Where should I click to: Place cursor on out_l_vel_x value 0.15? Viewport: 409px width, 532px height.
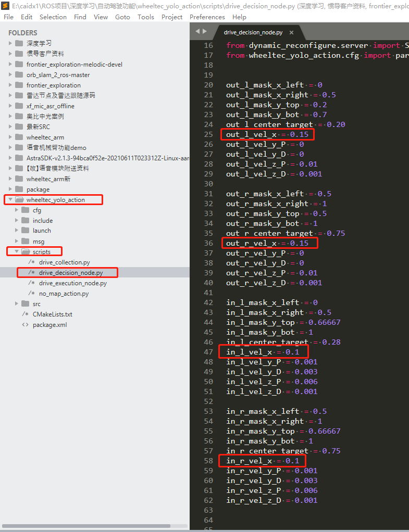point(299,134)
